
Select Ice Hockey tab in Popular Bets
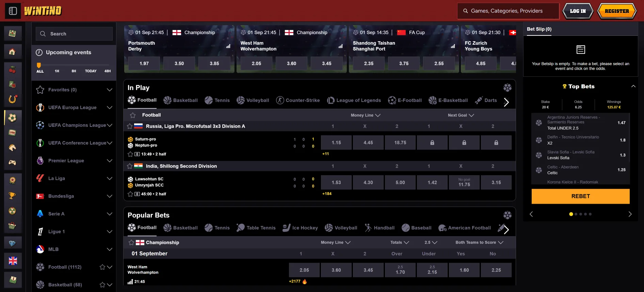point(300,228)
